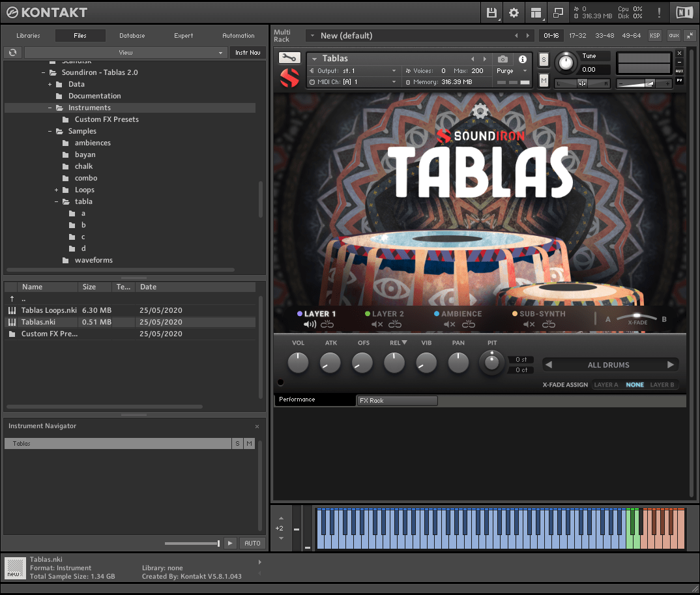This screenshot has width=700, height=595.
Task: Click the KSP button
Action: point(654,36)
